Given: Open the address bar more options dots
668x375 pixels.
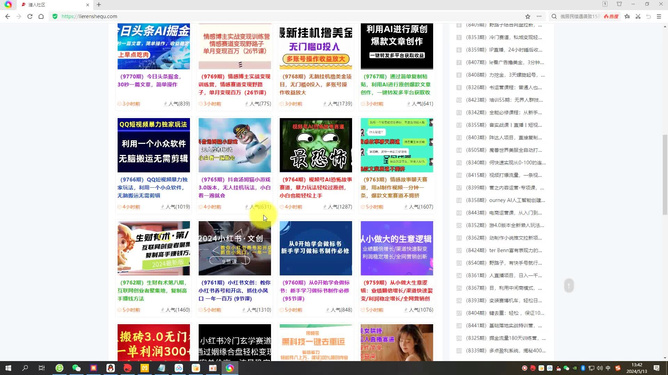Looking at the screenshot, I should [x=539, y=16].
